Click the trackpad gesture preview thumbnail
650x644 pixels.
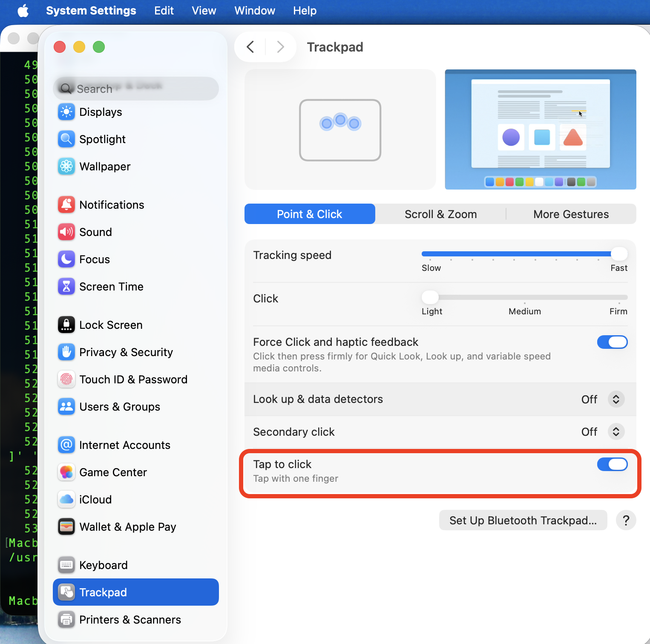tap(340, 129)
